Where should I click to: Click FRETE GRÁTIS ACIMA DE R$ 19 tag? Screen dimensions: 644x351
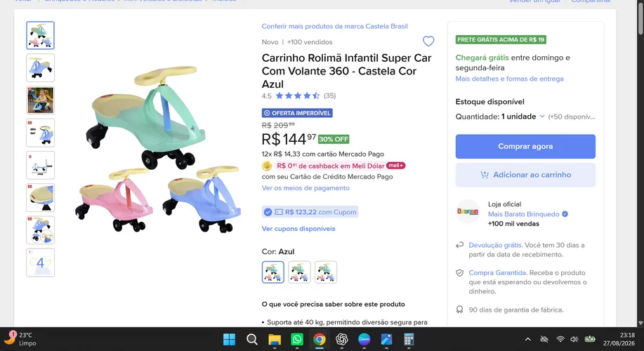(501, 40)
